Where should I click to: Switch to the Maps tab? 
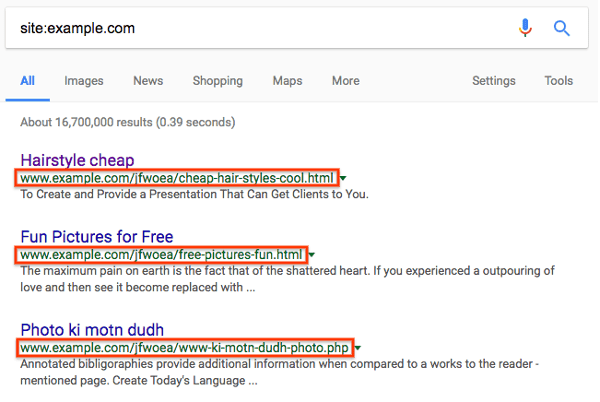click(x=287, y=81)
